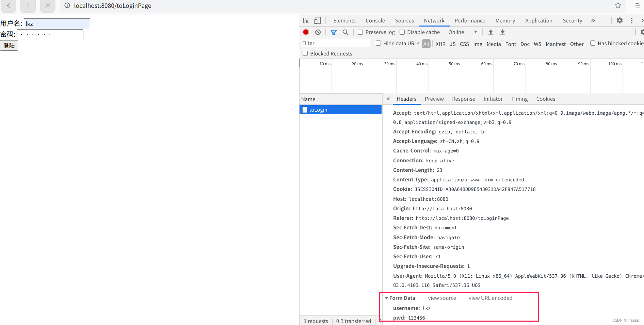Click the browser back arrow button
Image resolution: width=644 pixels, height=325 pixels.
point(9,5)
